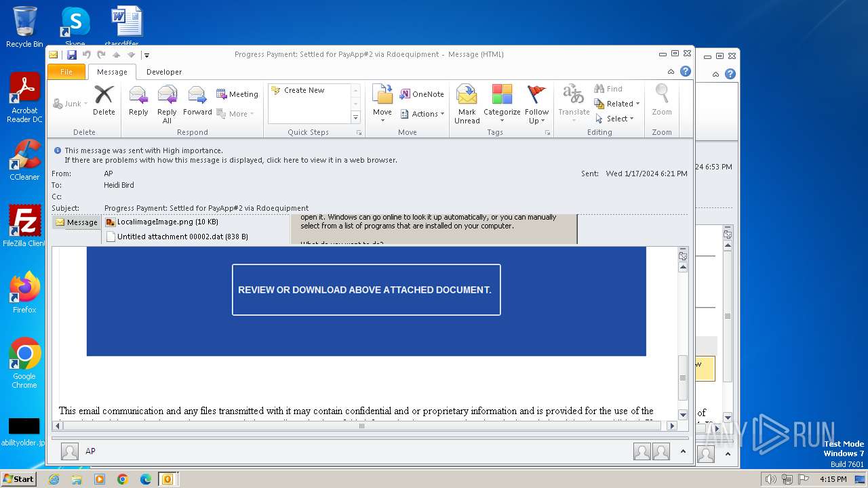Open Help in background Outlook window
Viewport: 868px width, 488px height.
click(730, 74)
